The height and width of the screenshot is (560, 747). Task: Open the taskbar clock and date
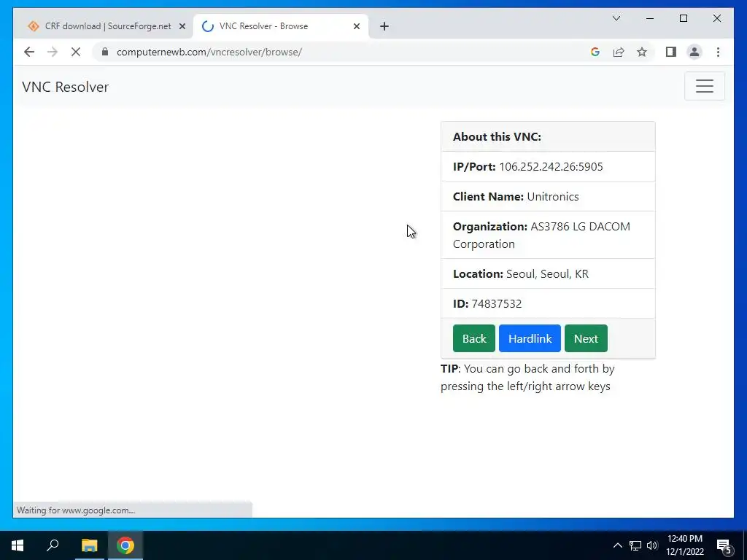coord(685,545)
